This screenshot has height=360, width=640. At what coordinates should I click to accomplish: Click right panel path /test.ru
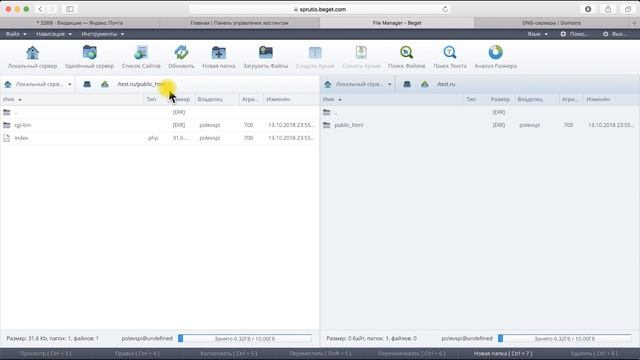(x=446, y=84)
